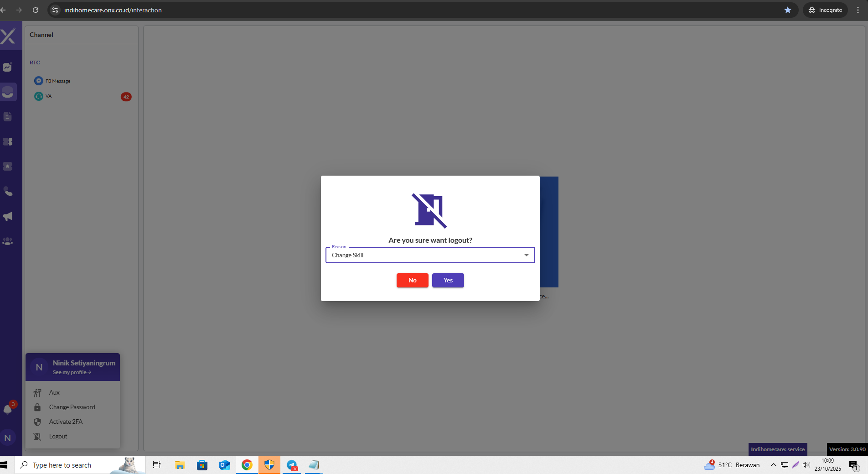
Task: Click the ONX logo in sidebar
Action: 8,36
